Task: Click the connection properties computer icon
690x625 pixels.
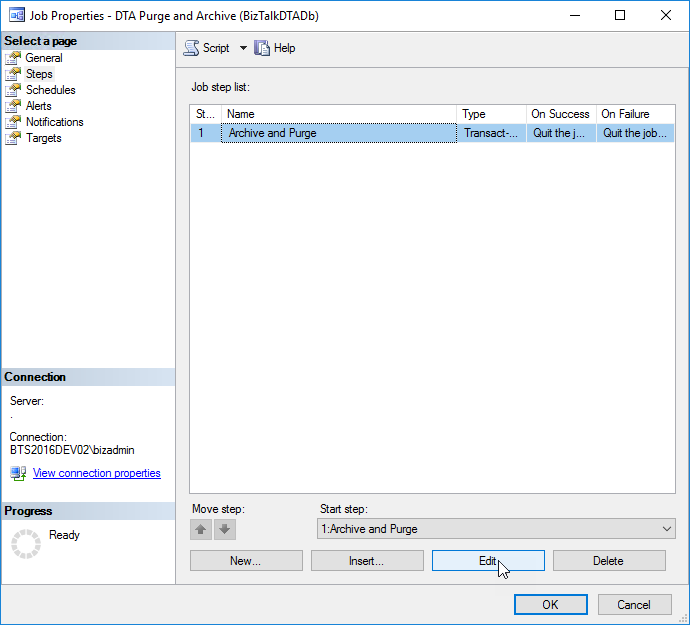Action: coord(18,474)
